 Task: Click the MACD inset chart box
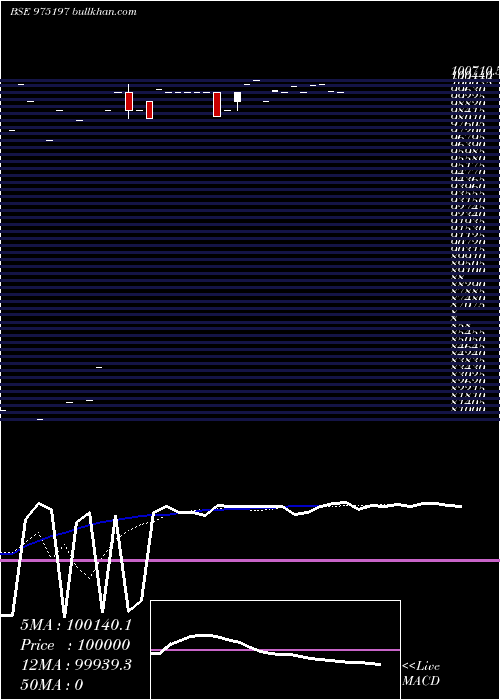click(275, 650)
